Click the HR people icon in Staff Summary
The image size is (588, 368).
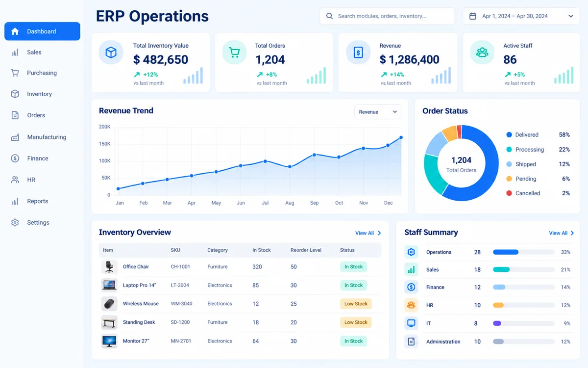[411, 305]
